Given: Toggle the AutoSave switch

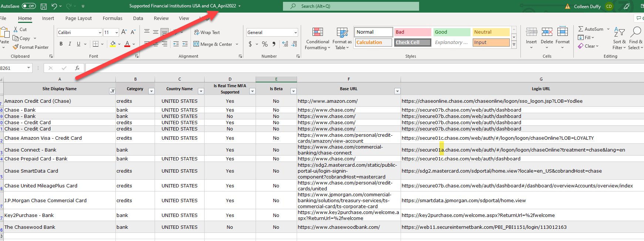Looking at the screenshot, I should pos(29,6).
